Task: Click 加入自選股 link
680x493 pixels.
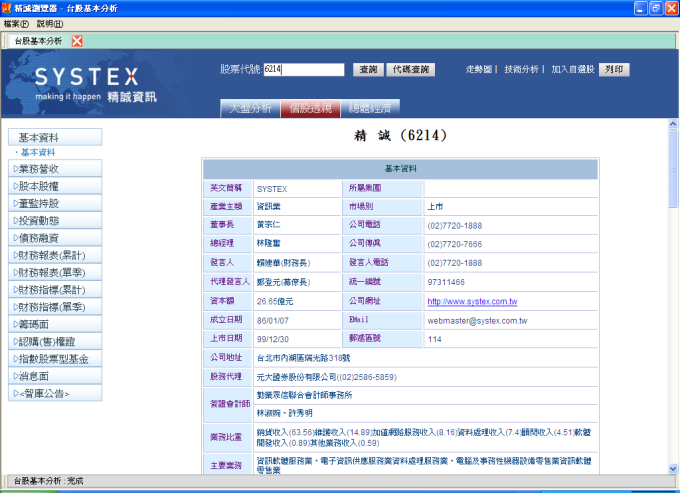Action: (572, 69)
